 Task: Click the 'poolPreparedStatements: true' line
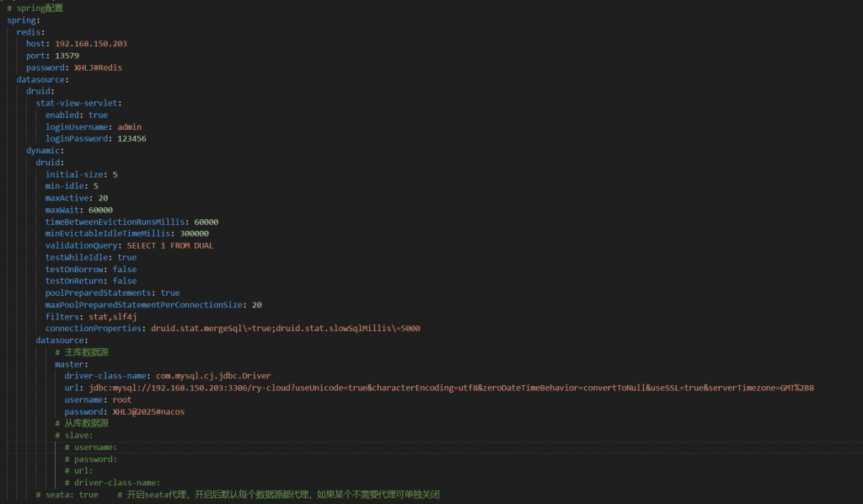112,292
